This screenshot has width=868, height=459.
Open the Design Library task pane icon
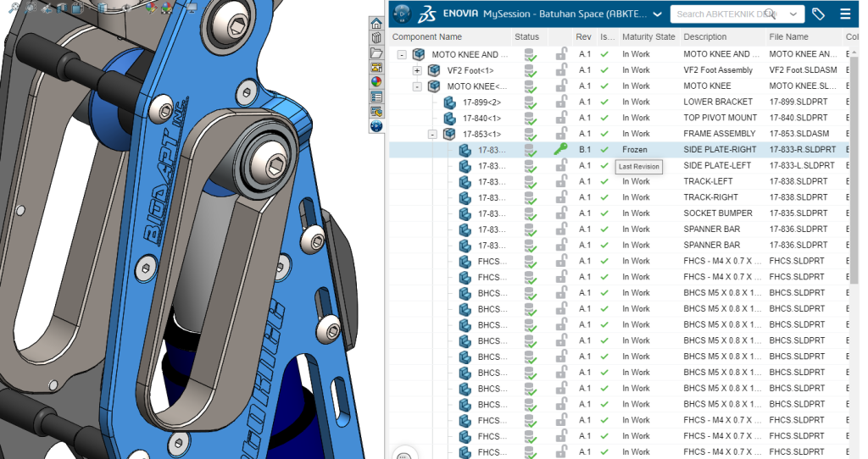pyautogui.click(x=376, y=38)
